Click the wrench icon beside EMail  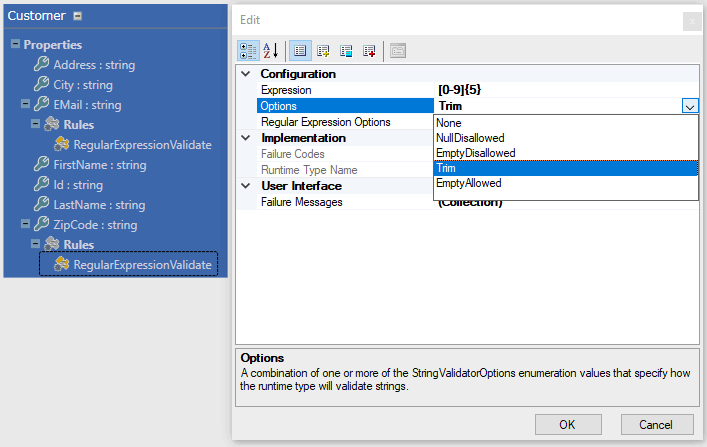point(41,104)
